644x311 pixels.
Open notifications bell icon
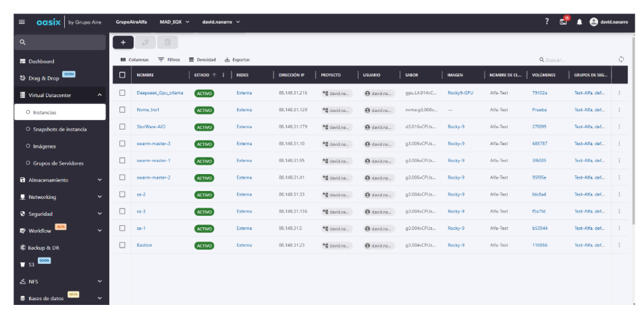(579, 22)
